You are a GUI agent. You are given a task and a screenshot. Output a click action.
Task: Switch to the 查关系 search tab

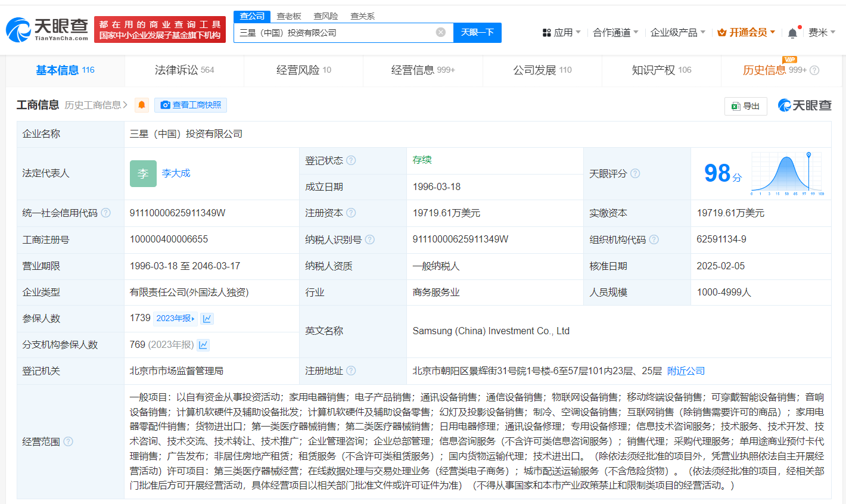[362, 16]
